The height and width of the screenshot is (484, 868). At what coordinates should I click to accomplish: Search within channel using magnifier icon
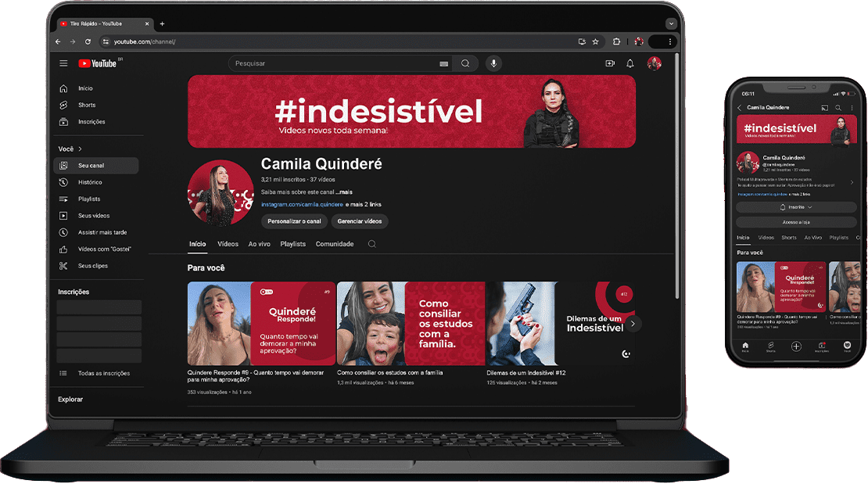(x=372, y=244)
